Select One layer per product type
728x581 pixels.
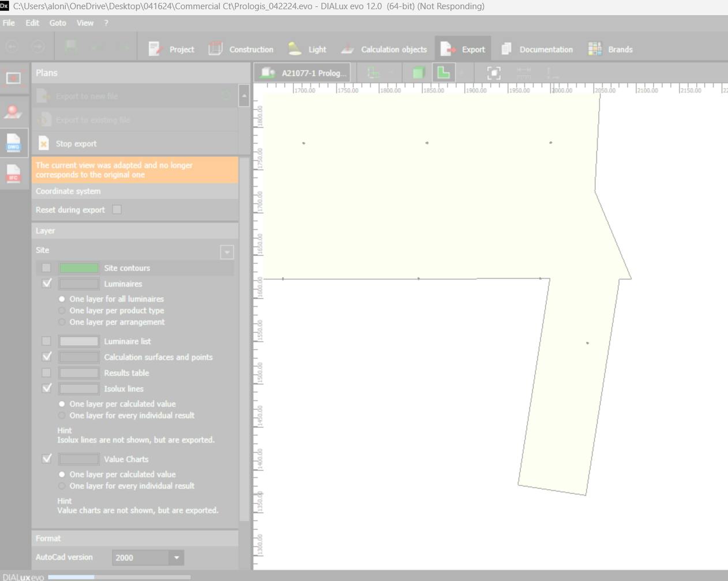click(62, 311)
